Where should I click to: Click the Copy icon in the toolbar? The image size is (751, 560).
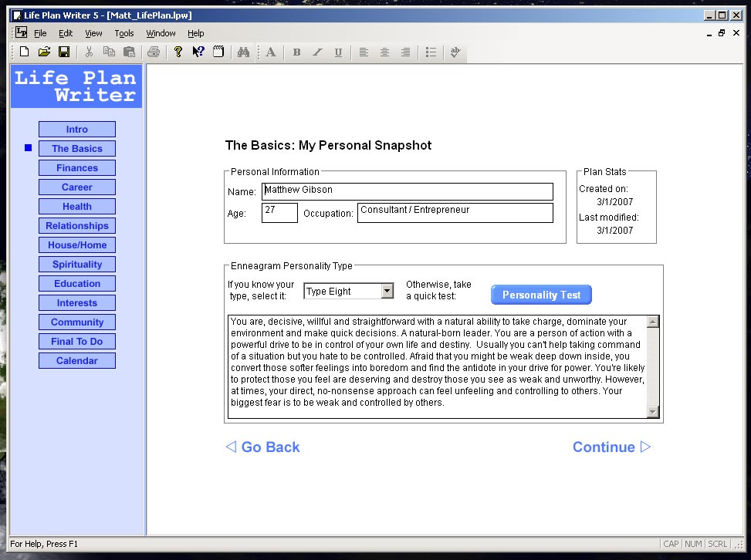(x=109, y=52)
